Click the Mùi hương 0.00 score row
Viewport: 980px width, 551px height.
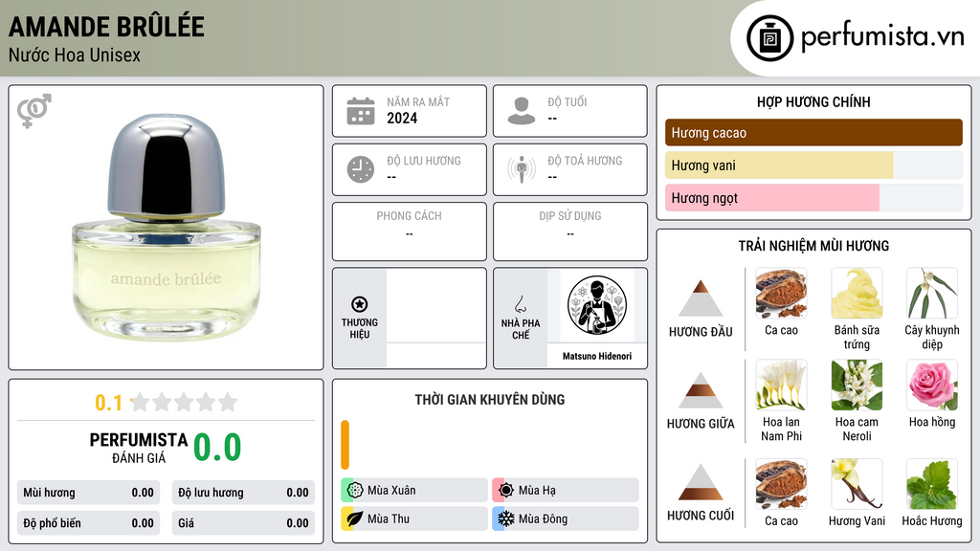coord(89,493)
